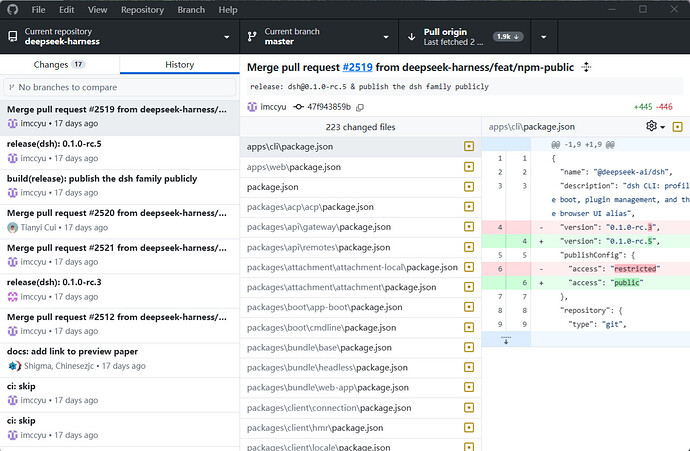Viewport: 690px width, 451px height.
Task: Open the Repository menu
Action: tap(142, 10)
